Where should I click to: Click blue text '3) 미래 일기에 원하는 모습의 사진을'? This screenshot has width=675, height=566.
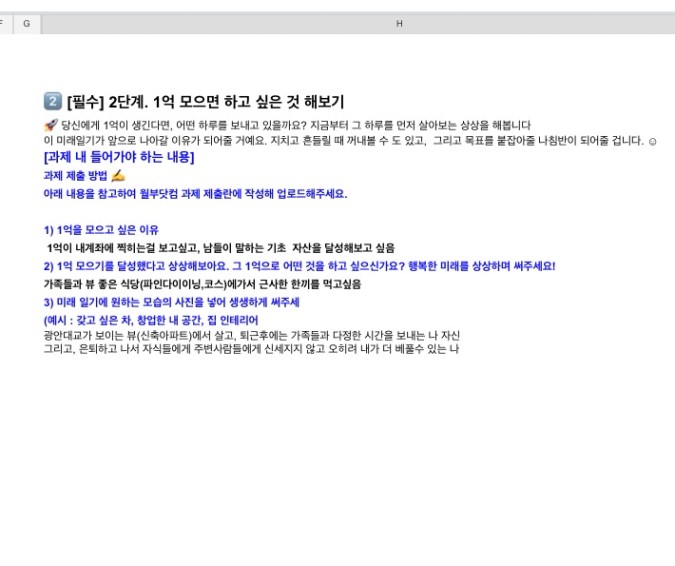171,302
